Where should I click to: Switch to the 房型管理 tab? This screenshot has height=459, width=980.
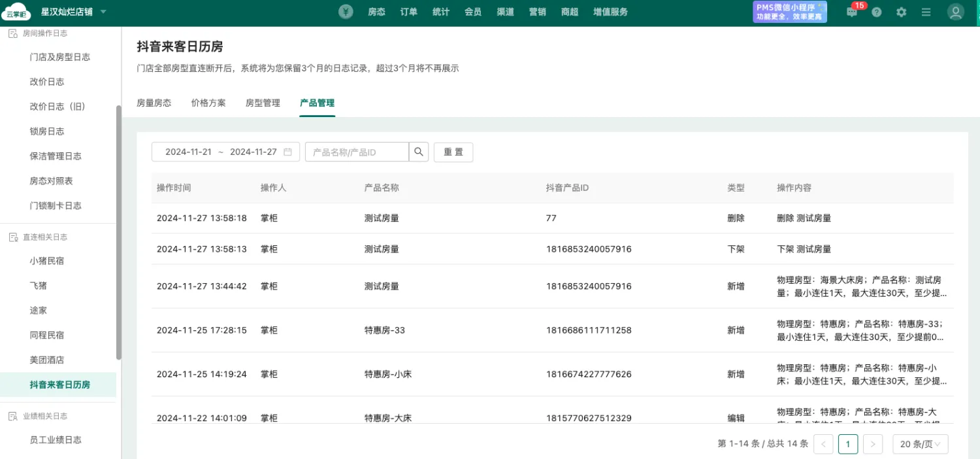(263, 103)
